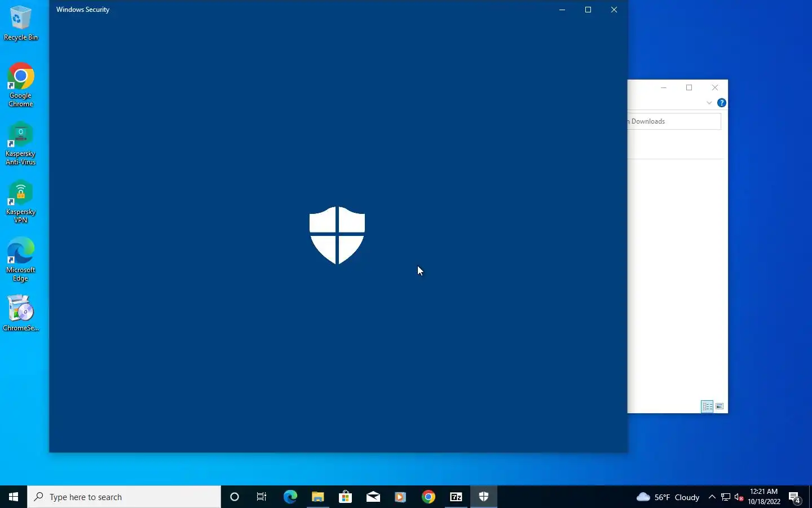The image size is (812, 508).
Task: Open the Action Center notifications icon
Action: [x=795, y=497]
